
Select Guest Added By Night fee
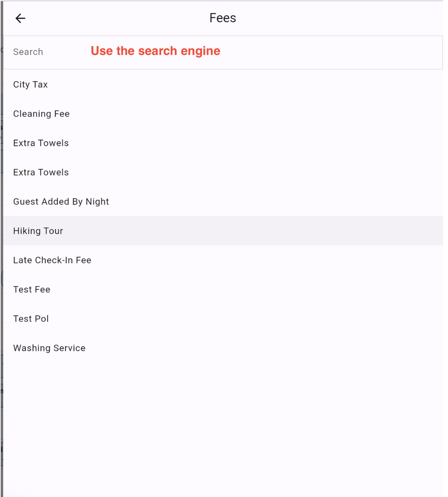click(223, 202)
